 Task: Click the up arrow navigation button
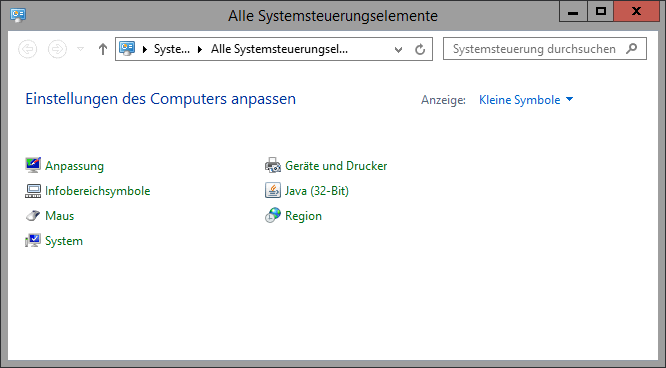click(x=103, y=49)
